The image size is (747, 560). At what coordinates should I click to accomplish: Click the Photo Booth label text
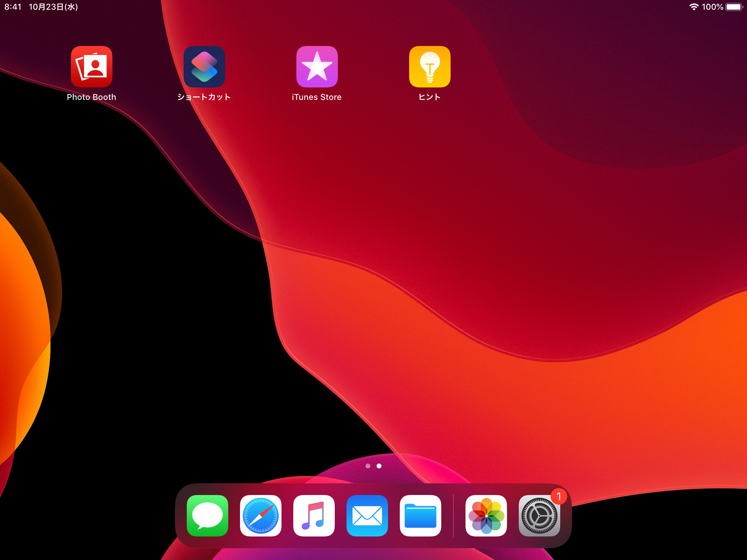(91, 97)
